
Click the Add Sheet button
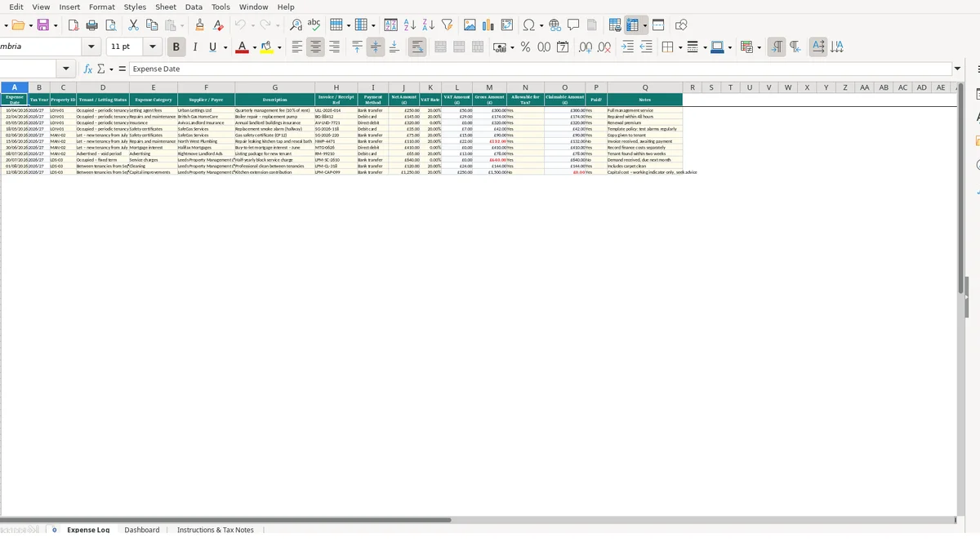click(55, 530)
